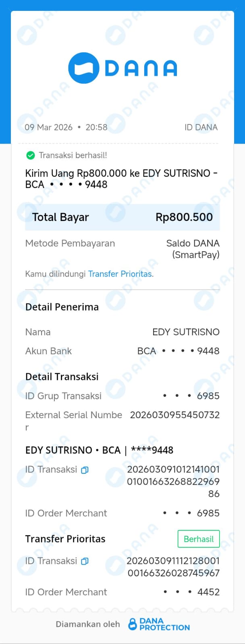Click the ID DANA label
The height and width of the screenshot is (644, 245).
(201, 128)
